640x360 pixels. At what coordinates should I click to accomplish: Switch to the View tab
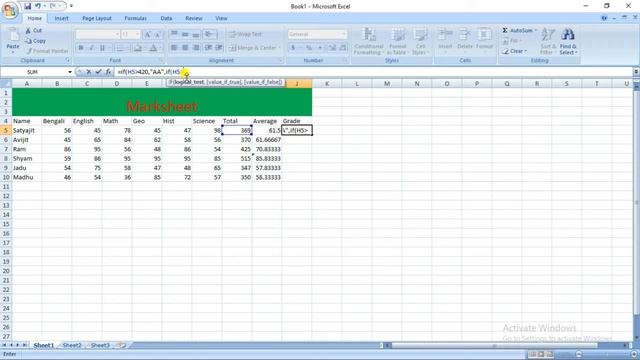[221, 18]
